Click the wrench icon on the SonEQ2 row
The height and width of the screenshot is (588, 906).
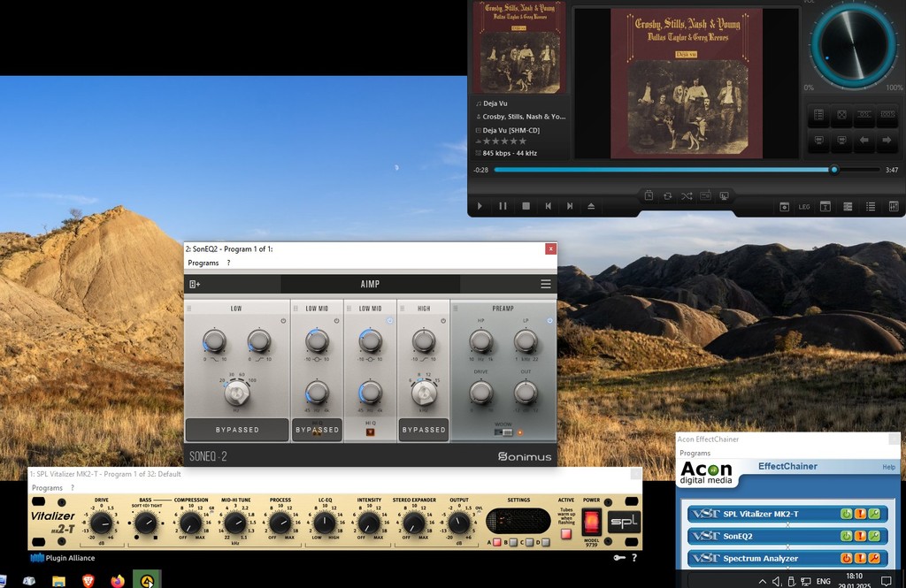(x=874, y=536)
